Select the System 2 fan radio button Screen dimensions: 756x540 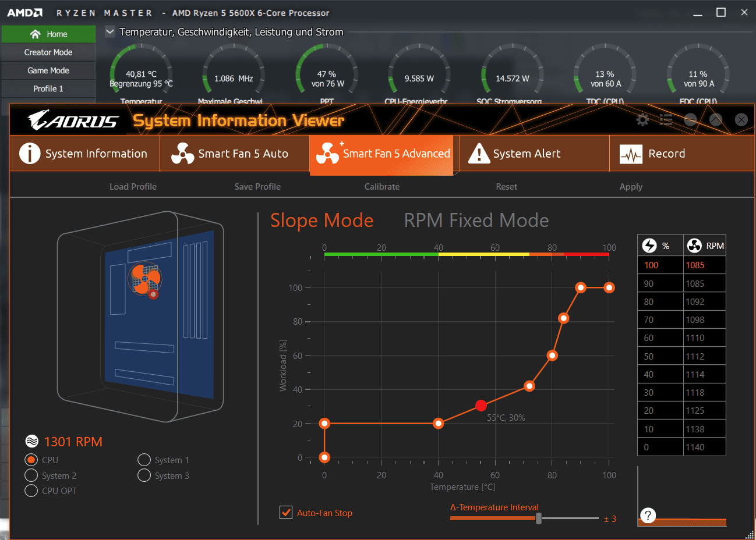pos(31,475)
